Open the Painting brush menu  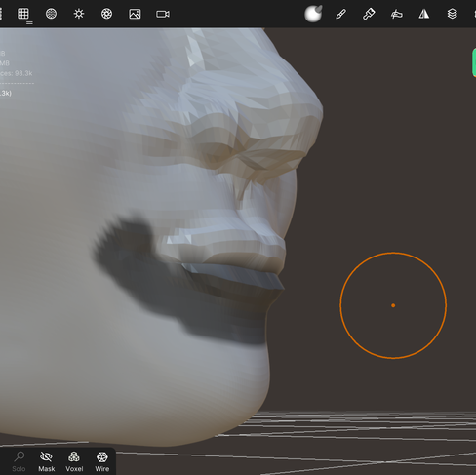coord(340,14)
